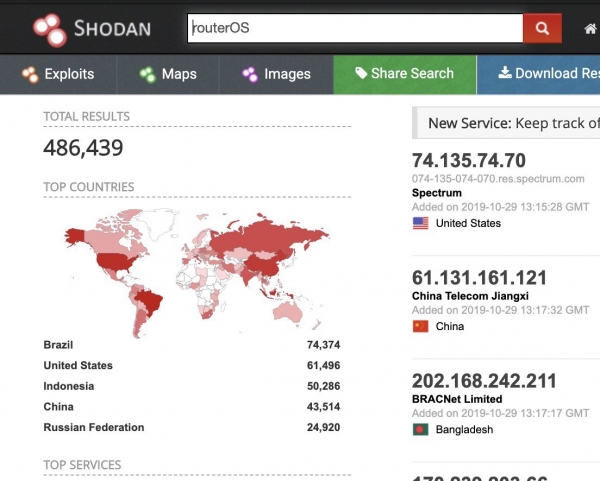Click the world map of top countries

(196, 265)
